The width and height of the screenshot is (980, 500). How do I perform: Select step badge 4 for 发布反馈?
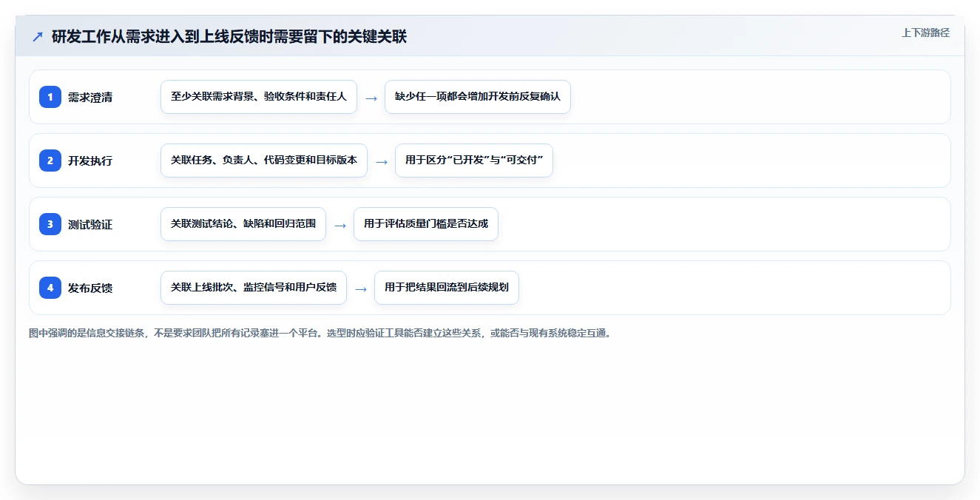50,288
